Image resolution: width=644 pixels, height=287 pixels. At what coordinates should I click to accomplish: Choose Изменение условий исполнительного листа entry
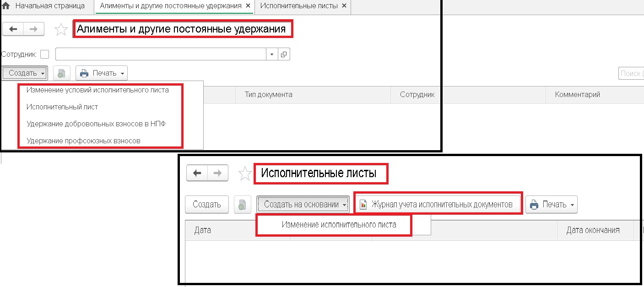pos(97,90)
